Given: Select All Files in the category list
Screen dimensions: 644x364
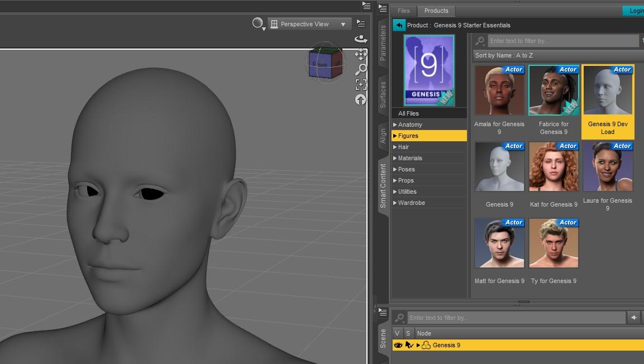Looking at the screenshot, I should pos(408,113).
